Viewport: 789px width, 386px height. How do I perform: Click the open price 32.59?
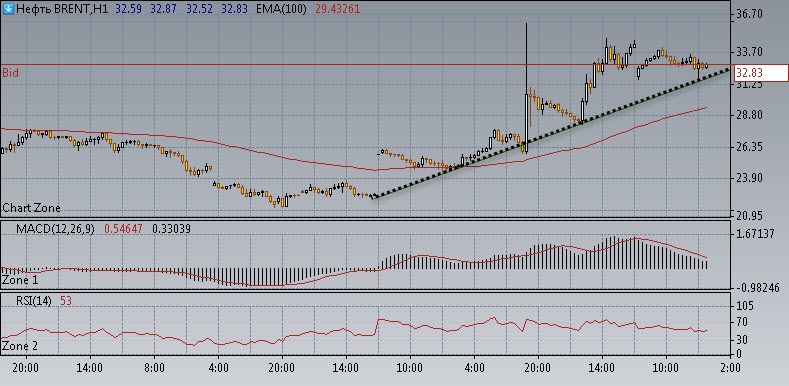[129, 9]
